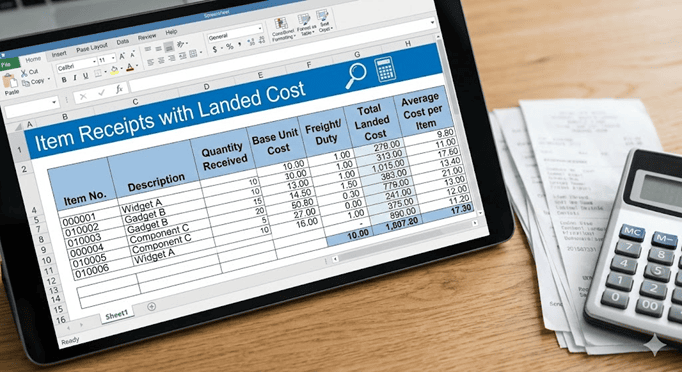Click the Borders icon
682x372 pixels.
(98, 73)
